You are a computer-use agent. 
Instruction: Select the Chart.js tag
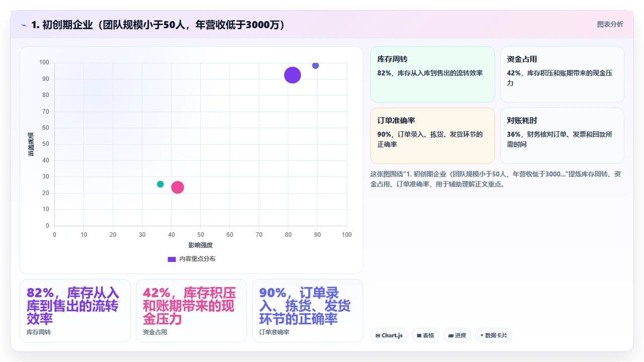point(389,335)
